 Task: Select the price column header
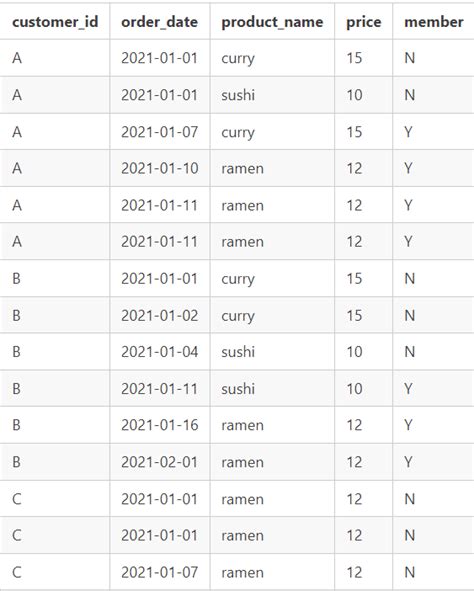coord(364,22)
